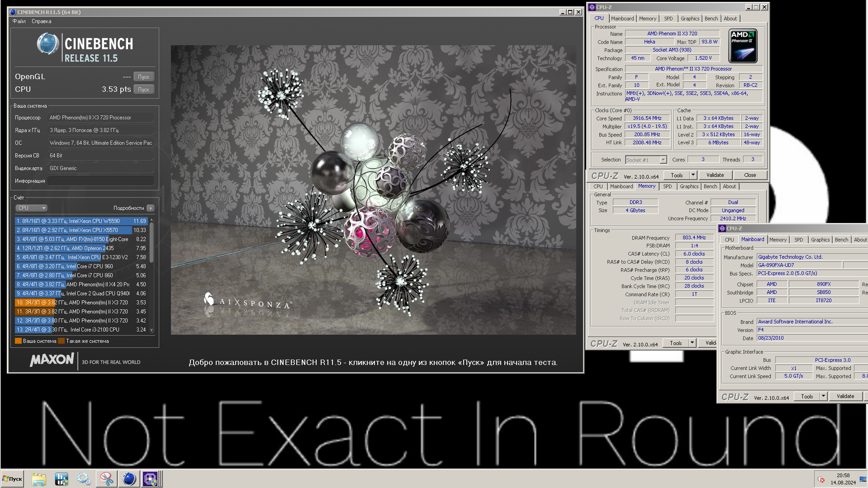Image resolution: width=868 pixels, height=488 pixels.
Task: Click Validate in the top CPU-Z window
Action: pyautogui.click(x=715, y=175)
